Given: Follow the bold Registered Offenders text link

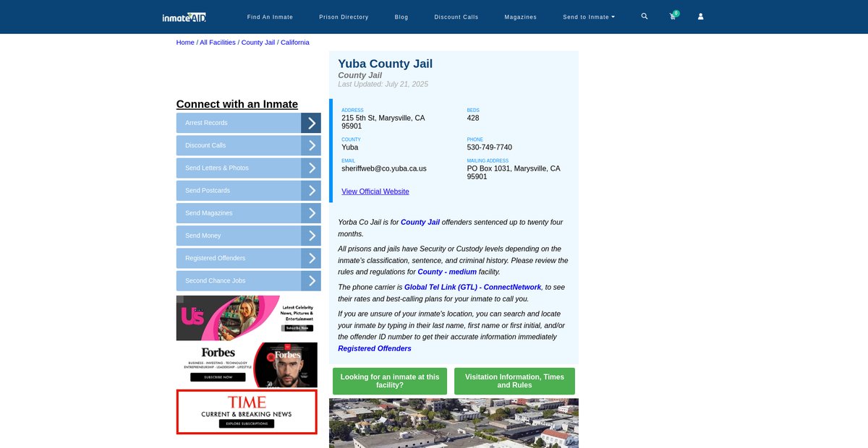Looking at the screenshot, I should (375, 349).
